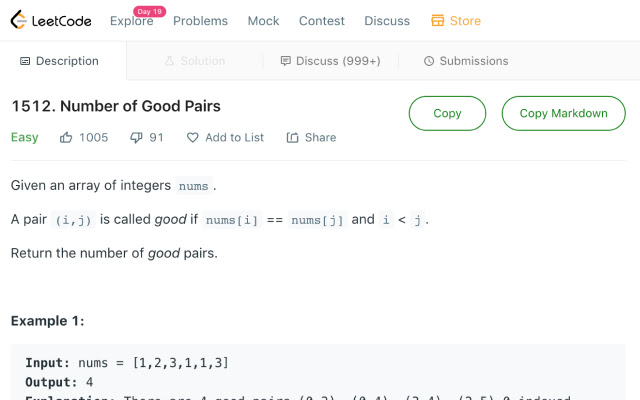
Task: Open the Contest page
Action: pyautogui.click(x=322, y=21)
